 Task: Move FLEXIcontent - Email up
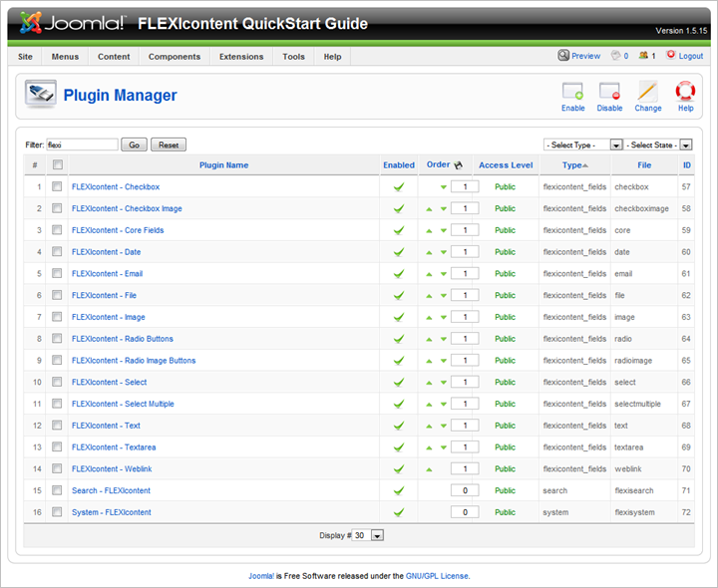click(x=429, y=274)
